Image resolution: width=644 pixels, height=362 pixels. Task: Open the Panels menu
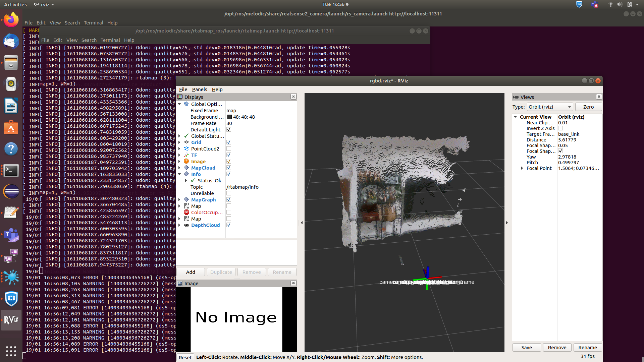199,89
